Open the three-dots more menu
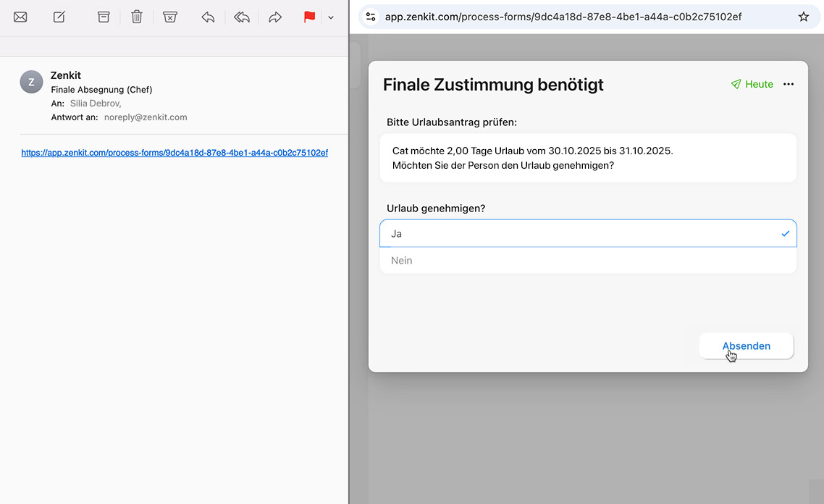824x504 pixels. tap(789, 85)
